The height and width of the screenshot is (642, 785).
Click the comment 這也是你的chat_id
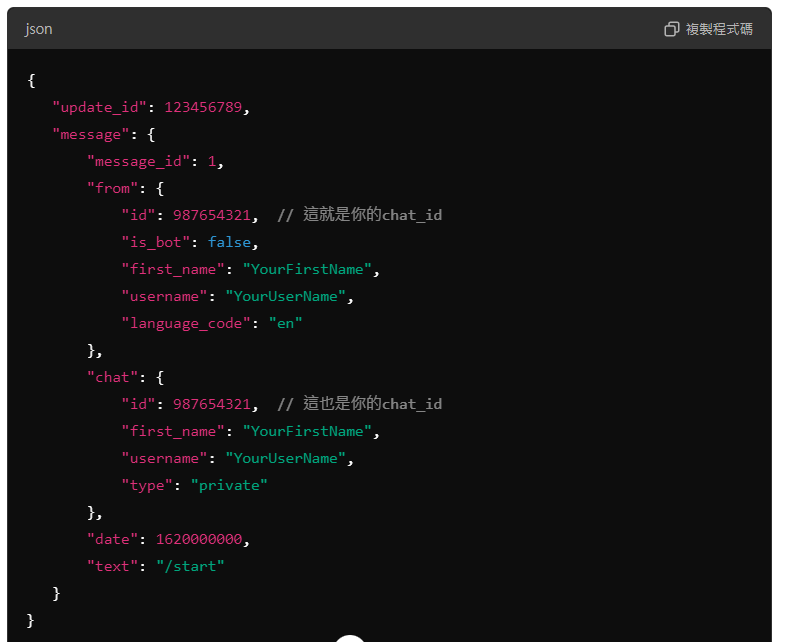359,404
